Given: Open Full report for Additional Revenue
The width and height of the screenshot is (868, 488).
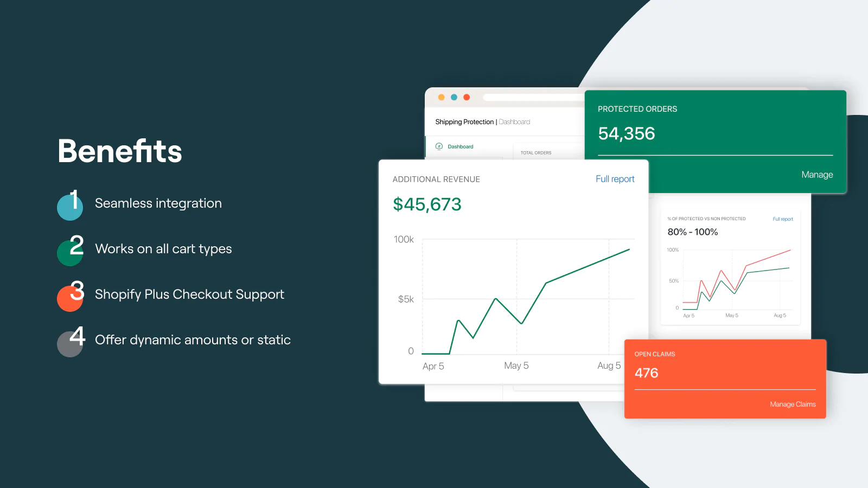Looking at the screenshot, I should click(x=615, y=179).
